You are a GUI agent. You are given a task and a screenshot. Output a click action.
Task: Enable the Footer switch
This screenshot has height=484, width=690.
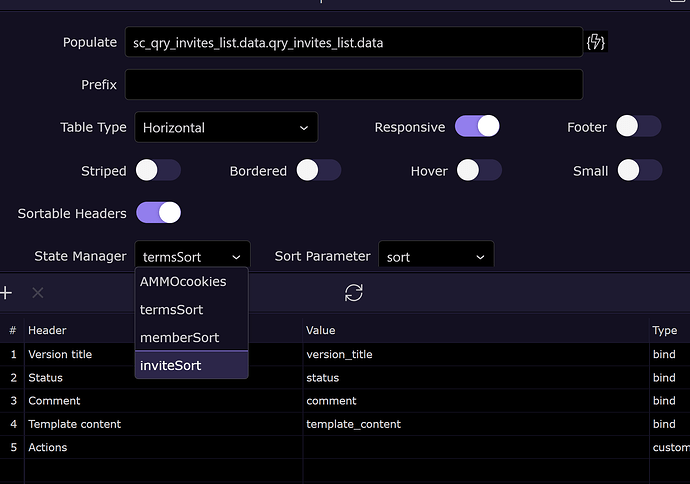click(x=638, y=127)
